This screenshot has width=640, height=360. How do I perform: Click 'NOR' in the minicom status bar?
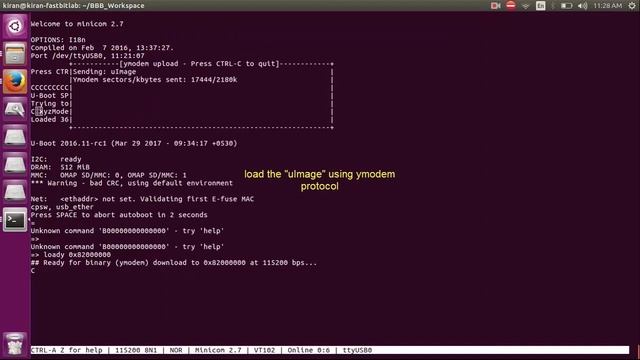[176, 350]
